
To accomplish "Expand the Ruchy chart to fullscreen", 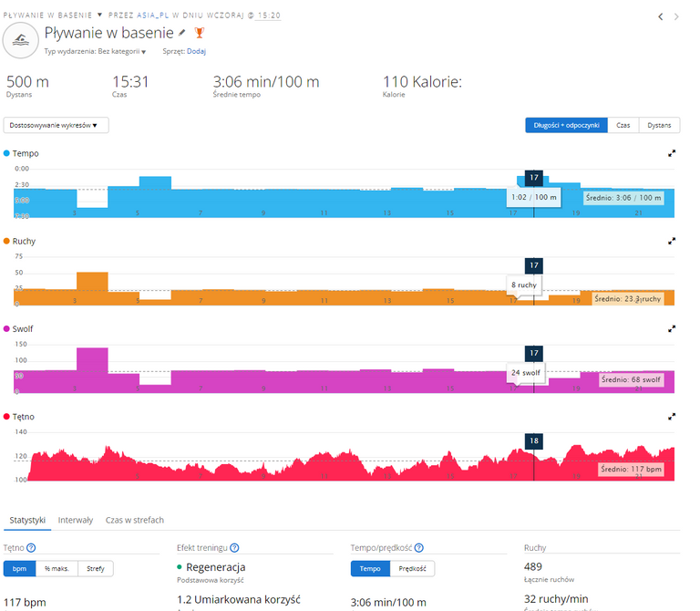I will 672,241.
